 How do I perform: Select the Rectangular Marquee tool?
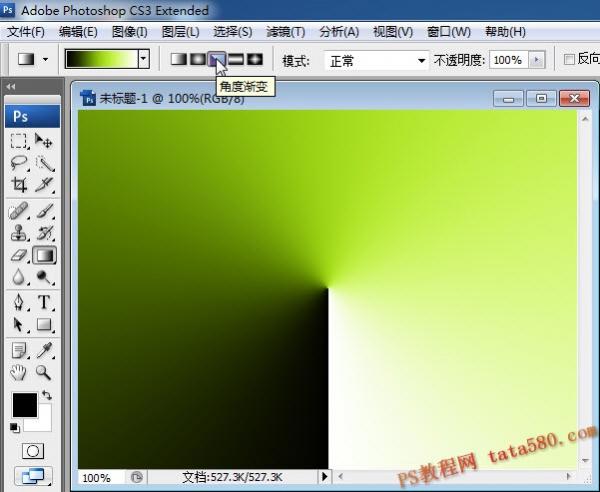18,141
